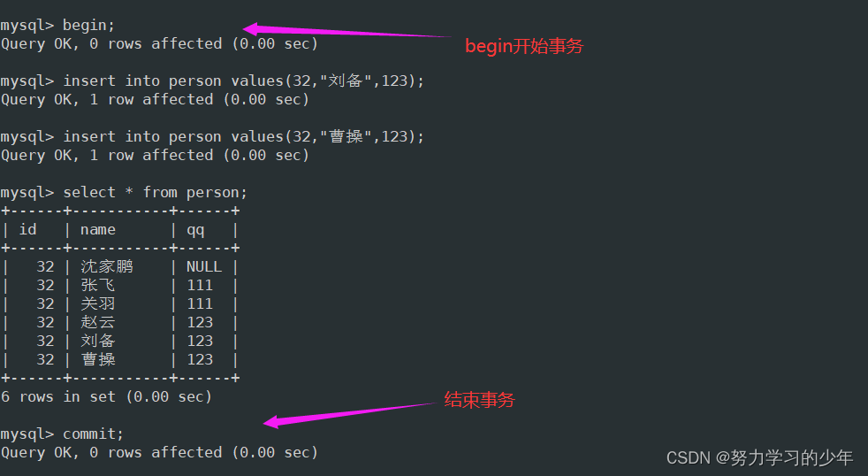
Task: Select the "name" column header
Action: 98,229
